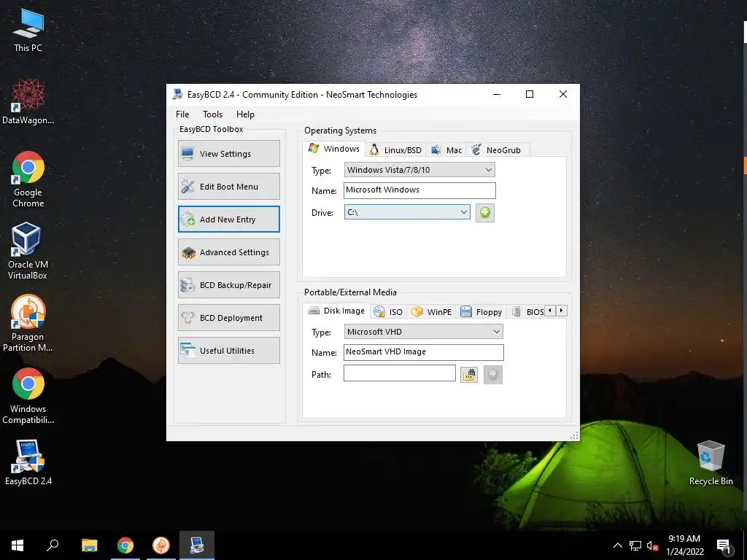The height and width of the screenshot is (560, 747).
Task: Click muted volume tray icon
Action: click(652, 545)
